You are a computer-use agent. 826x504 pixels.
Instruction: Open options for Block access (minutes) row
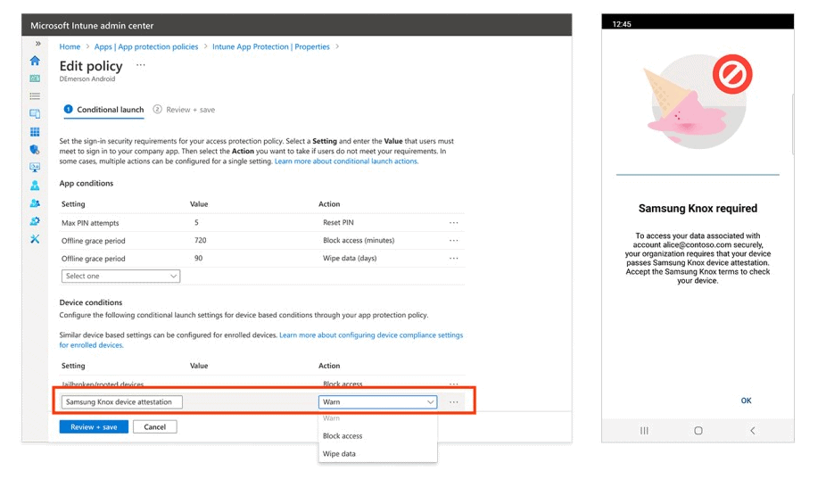[453, 241]
